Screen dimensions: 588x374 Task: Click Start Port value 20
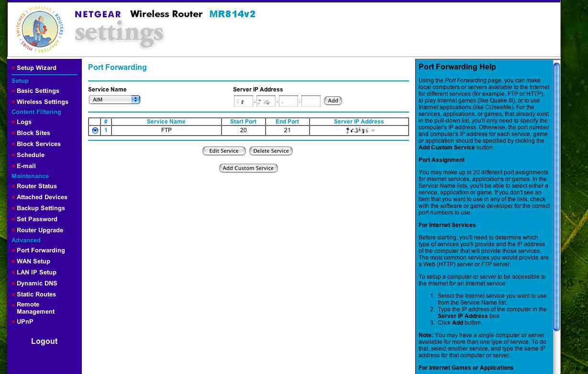tap(244, 130)
